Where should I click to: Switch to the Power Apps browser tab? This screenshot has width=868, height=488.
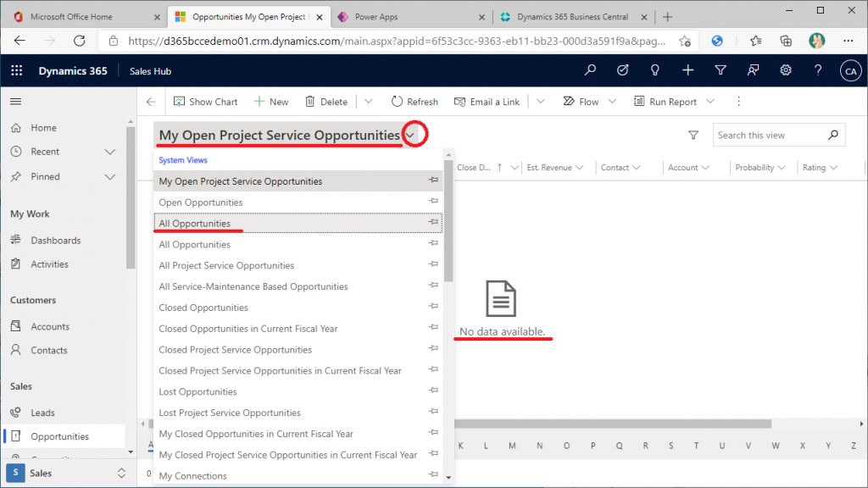tap(376, 17)
